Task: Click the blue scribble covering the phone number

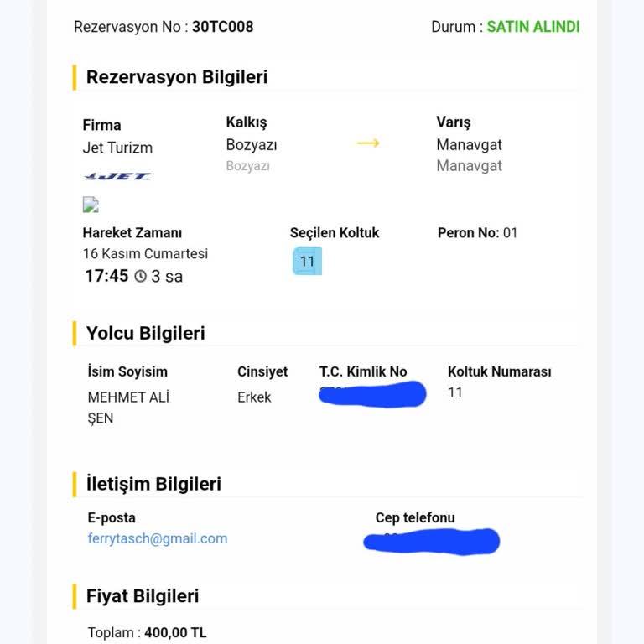Action: (x=432, y=541)
